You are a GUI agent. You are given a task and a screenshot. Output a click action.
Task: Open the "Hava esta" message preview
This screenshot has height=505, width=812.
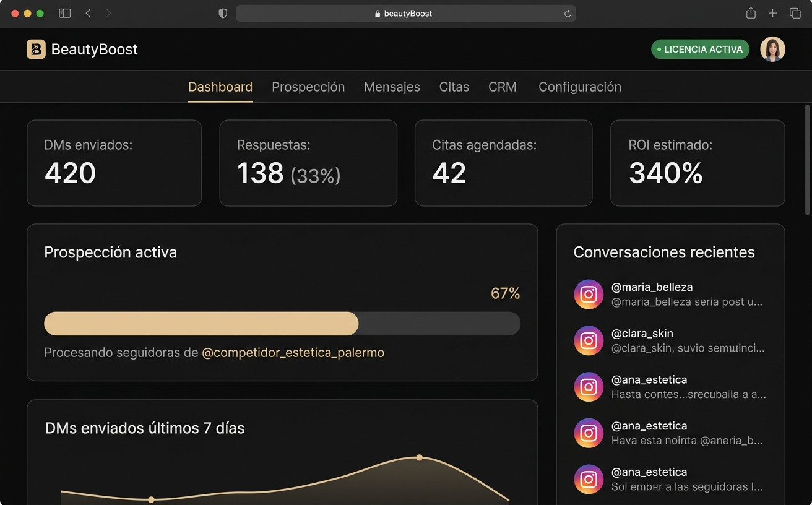(x=686, y=441)
